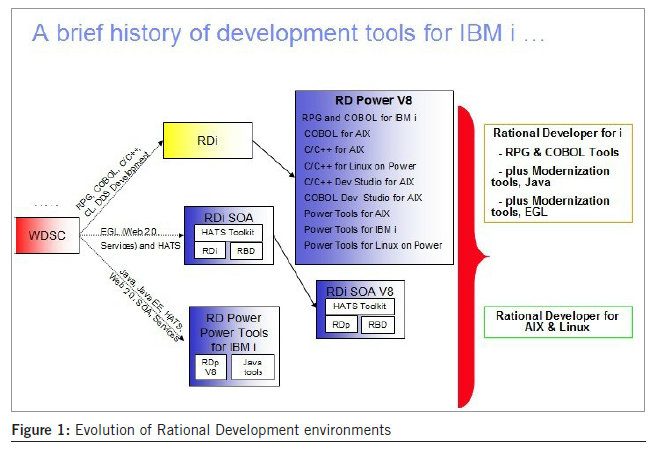655x451 pixels.
Task: Click 'Rational Developer for AIX & Linux' box
Action: click(x=558, y=322)
